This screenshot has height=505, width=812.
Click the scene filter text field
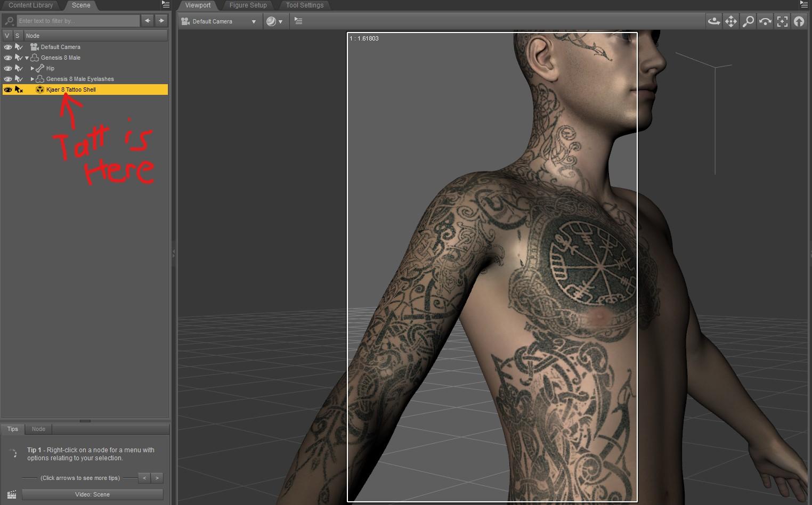pyautogui.click(x=78, y=21)
